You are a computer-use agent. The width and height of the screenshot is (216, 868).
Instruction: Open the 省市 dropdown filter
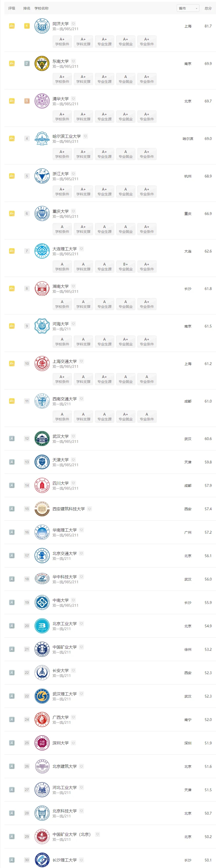[188, 8]
